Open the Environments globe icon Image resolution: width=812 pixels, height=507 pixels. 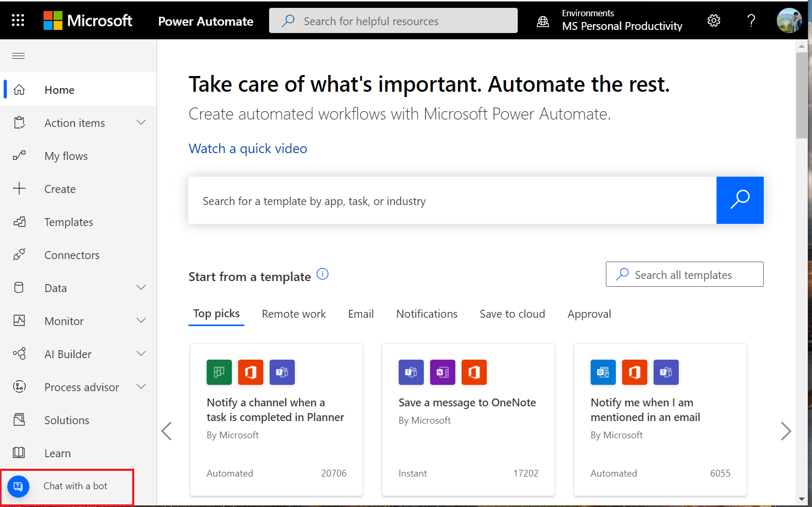click(543, 21)
